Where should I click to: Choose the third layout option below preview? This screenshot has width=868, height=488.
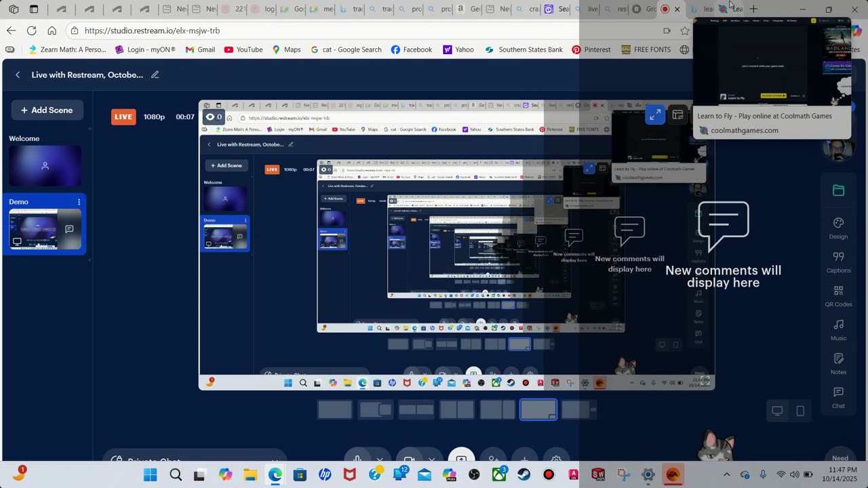(x=416, y=409)
